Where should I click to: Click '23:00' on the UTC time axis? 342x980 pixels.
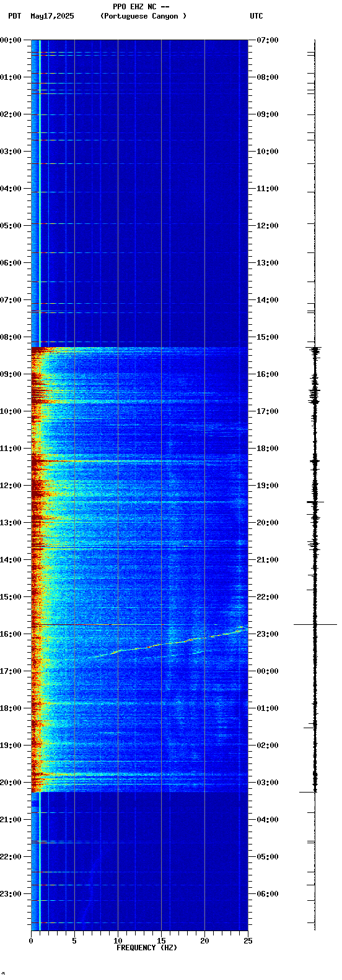coord(268,634)
